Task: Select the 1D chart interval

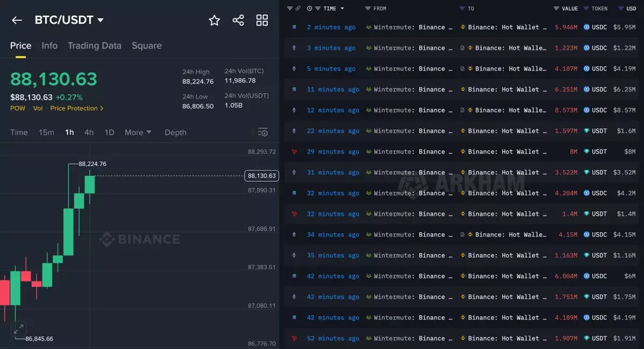Action: [x=109, y=132]
